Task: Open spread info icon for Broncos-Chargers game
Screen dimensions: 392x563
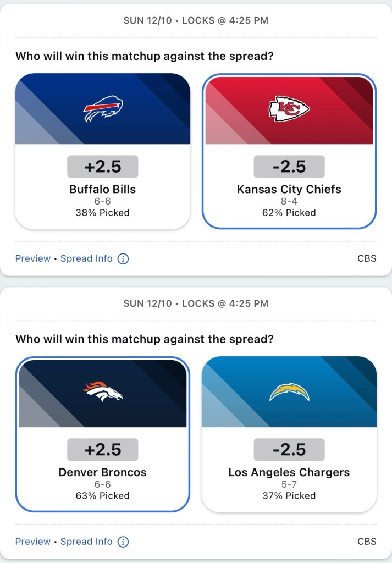Action: [123, 542]
